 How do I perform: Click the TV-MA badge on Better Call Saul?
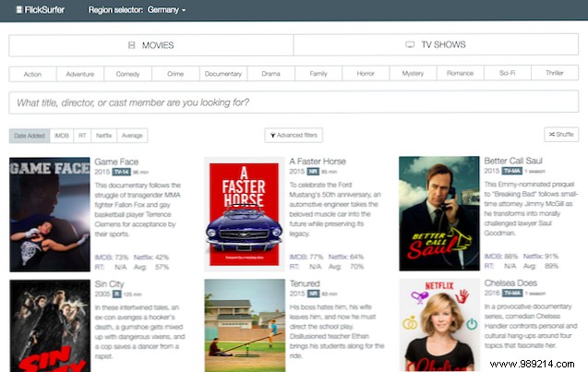pyautogui.click(x=512, y=171)
